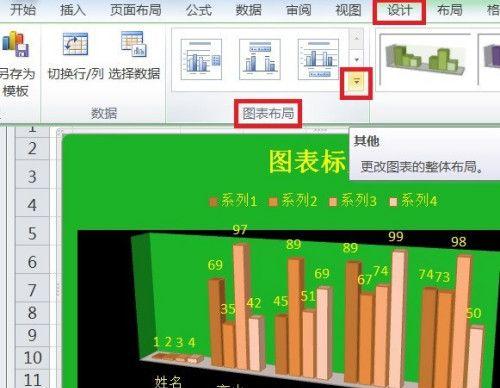Click the 姓名 axis label in chart
This screenshot has height=388, width=500.
(168, 382)
